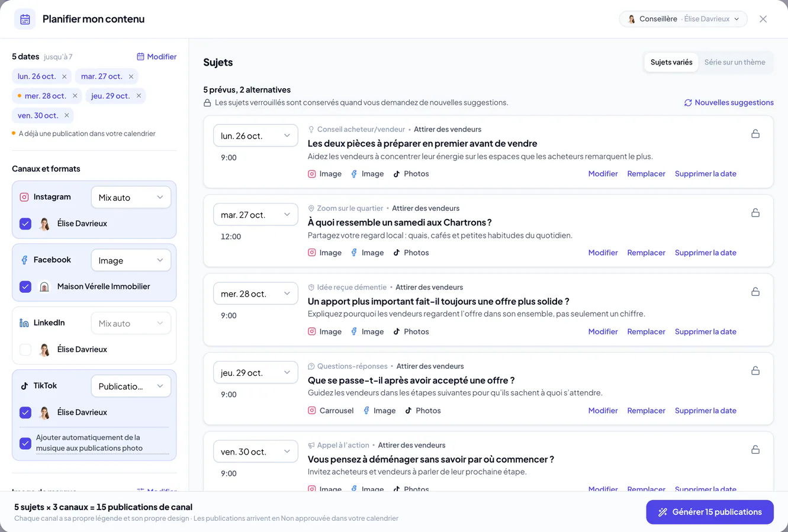Open the Facebook Image format dropdown
The width and height of the screenshot is (788, 532).
pyautogui.click(x=131, y=260)
